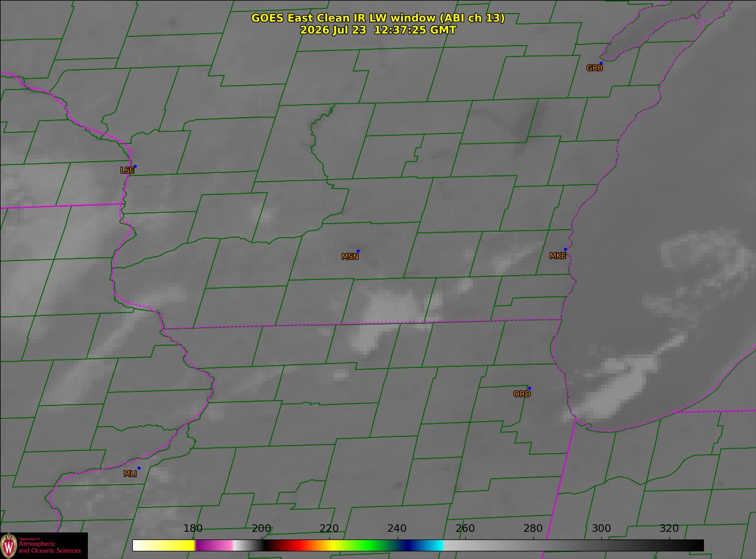
Task: Pick the magenta segment of the color bar
Action: (214, 545)
